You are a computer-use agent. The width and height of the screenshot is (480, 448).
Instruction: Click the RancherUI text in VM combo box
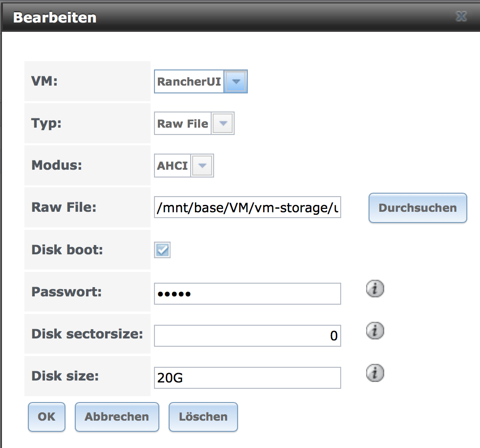(189, 82)
